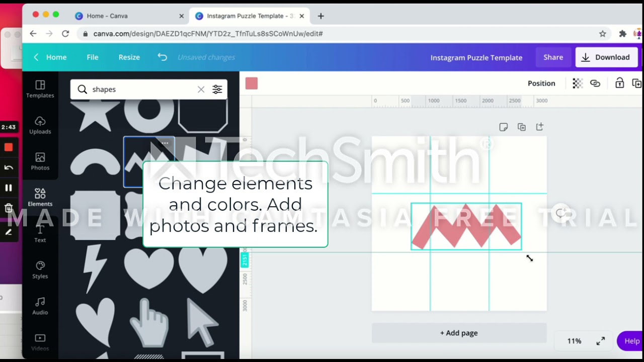
Task: Click Add page button
Action: tap(459, 333)
